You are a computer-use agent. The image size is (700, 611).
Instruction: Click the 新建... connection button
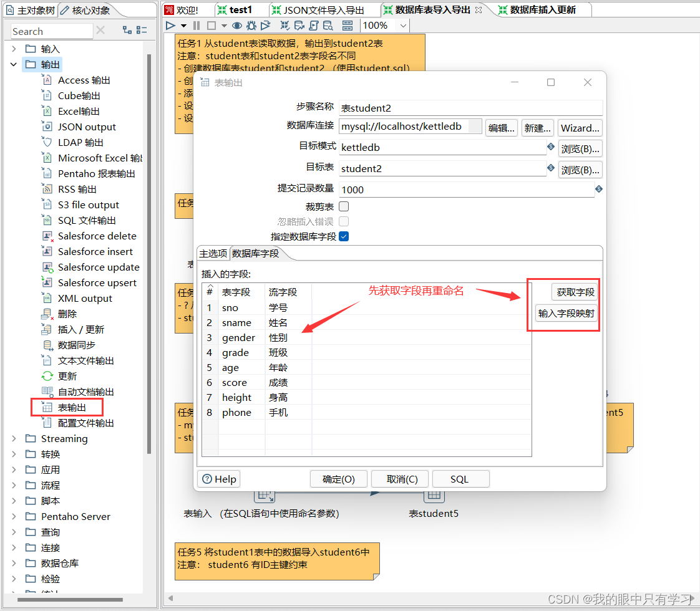tap(538, 128)
